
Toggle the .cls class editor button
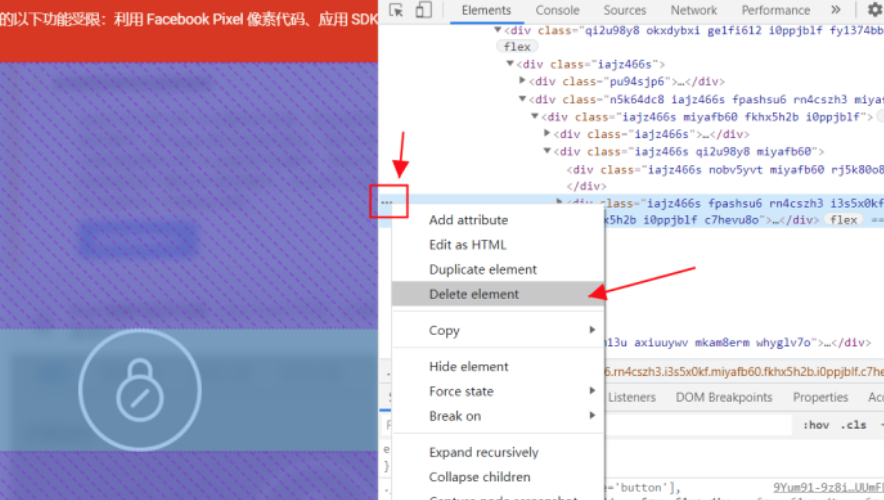tap(854, 425)
